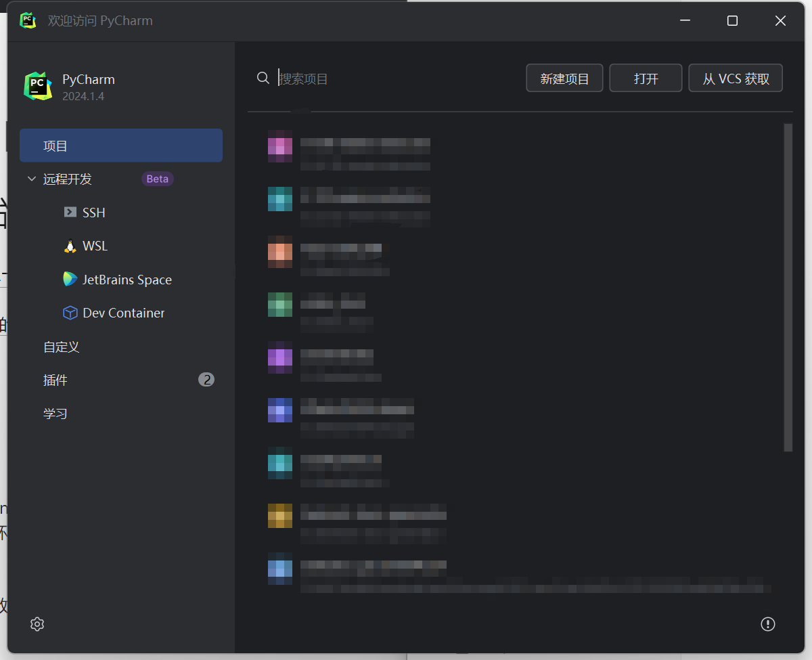Select the 远程开发 label
The image size is (812, 660).
(68, 179)
